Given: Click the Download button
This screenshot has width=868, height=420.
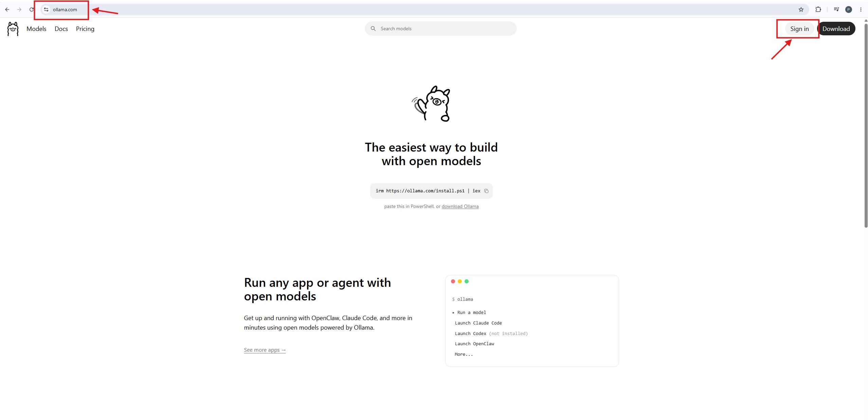Looking at the screenshot, I should (x=836, y=29).
